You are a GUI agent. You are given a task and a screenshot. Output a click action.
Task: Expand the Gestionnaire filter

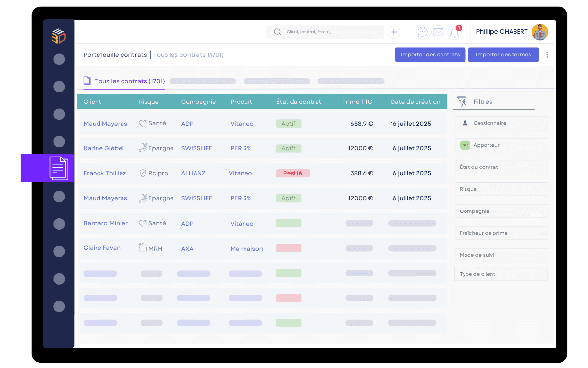501,123
